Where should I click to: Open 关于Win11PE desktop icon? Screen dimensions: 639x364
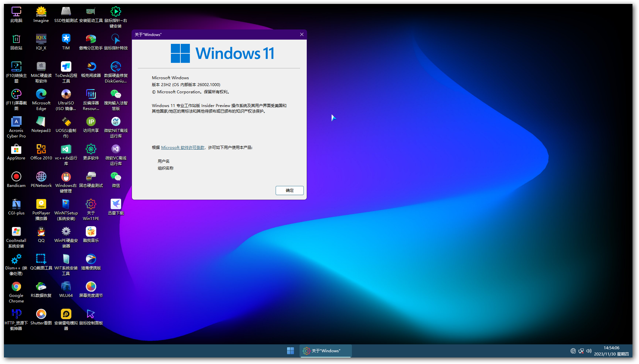(91, 209)
